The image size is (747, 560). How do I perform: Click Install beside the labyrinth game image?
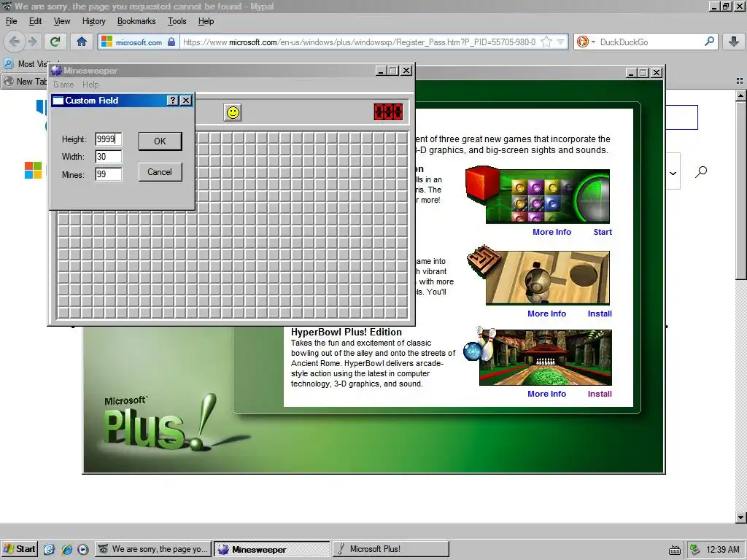(x=600, y=314)
